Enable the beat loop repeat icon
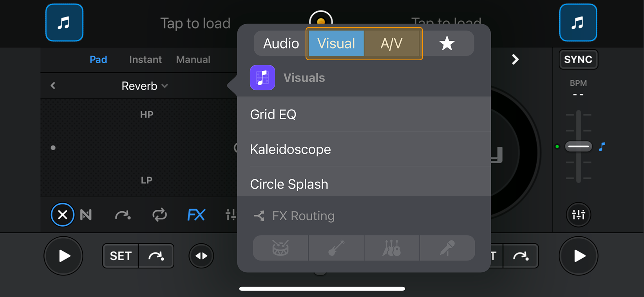 [159, 214]
